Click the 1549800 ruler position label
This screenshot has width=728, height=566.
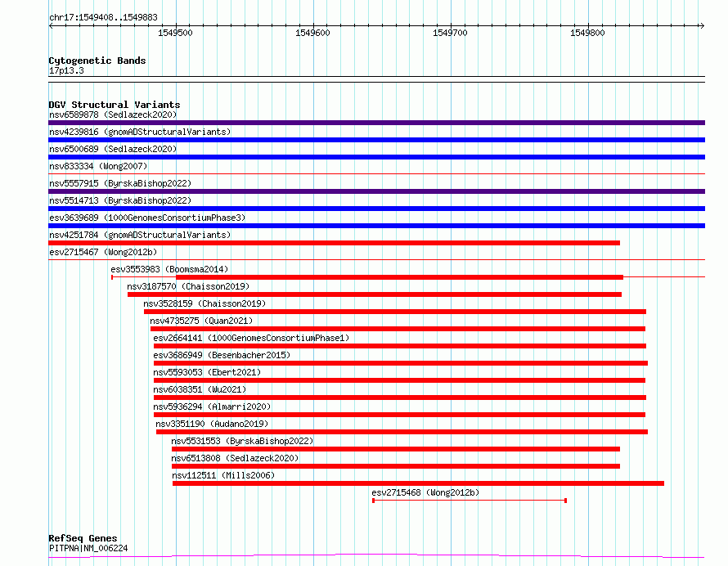(587, 33)
